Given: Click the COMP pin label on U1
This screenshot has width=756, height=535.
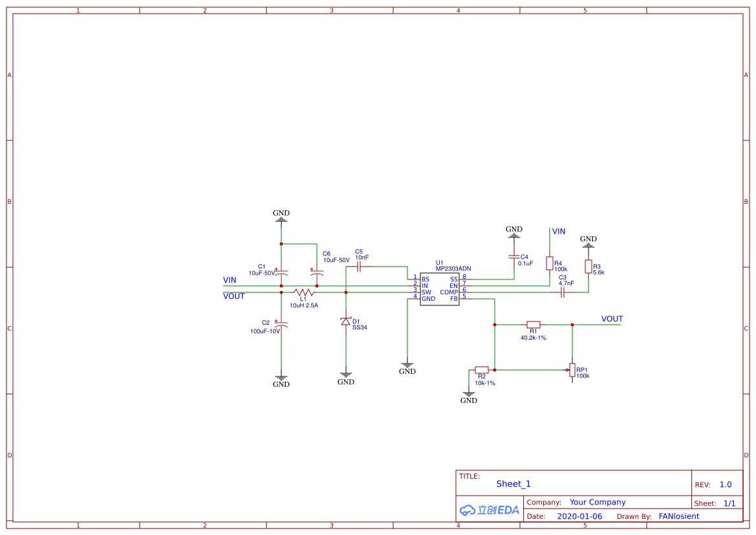Looking at the screenshot, I should pos(449,292).
